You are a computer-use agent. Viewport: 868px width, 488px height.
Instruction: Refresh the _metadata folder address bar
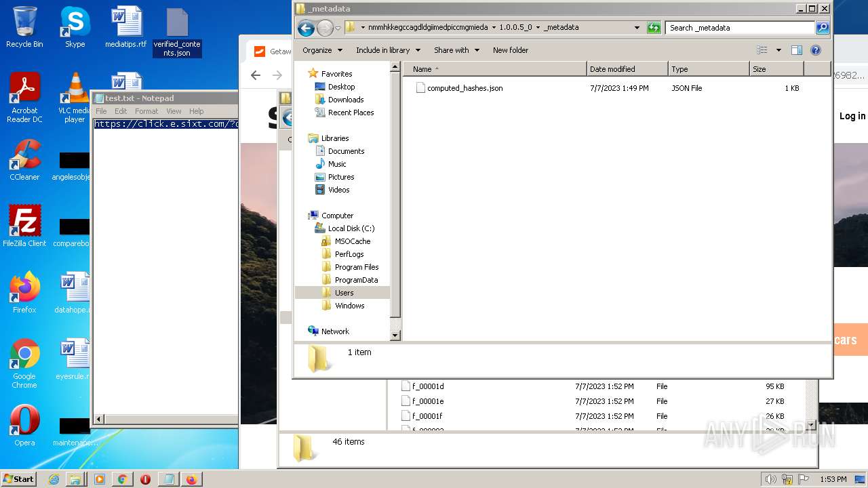654,28
